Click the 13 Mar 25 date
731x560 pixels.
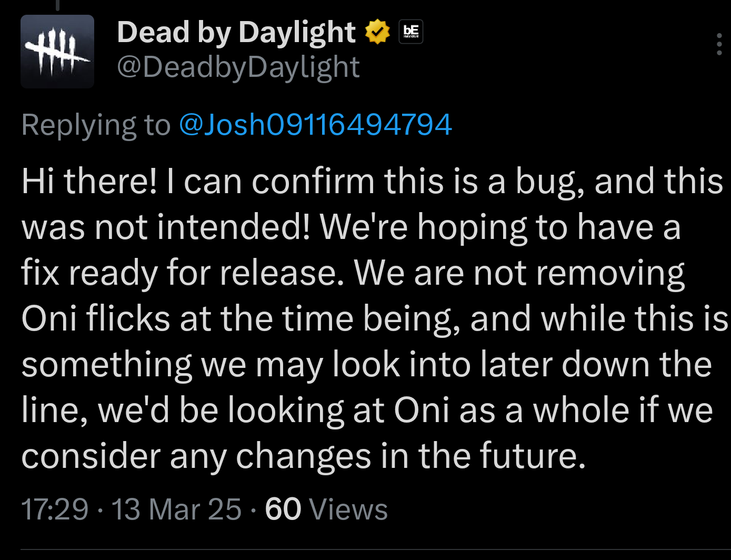[174, 509]
